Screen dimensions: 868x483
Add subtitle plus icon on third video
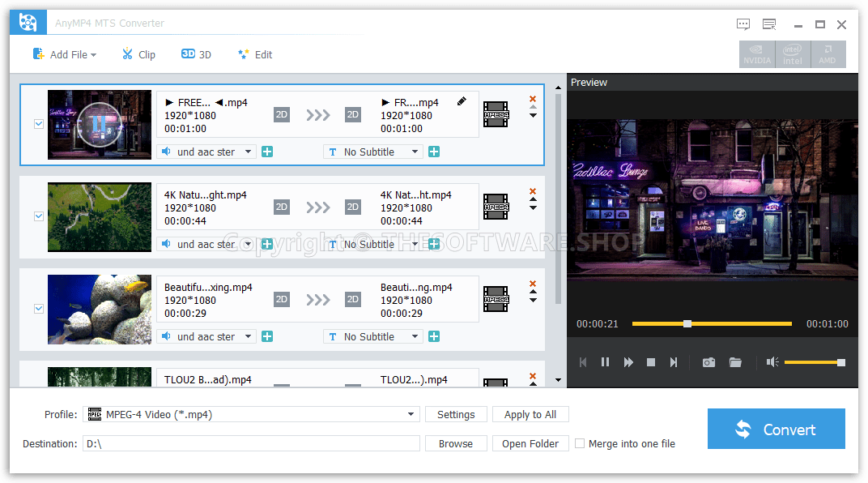434,336
